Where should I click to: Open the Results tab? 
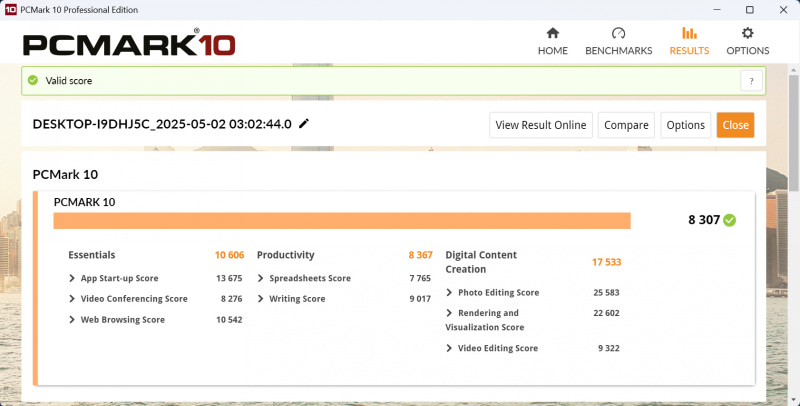tap(689, 41)
